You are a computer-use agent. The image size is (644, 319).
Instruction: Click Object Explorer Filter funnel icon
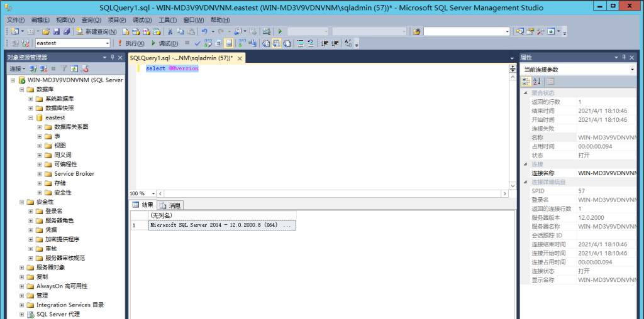(x=64, y=68)
